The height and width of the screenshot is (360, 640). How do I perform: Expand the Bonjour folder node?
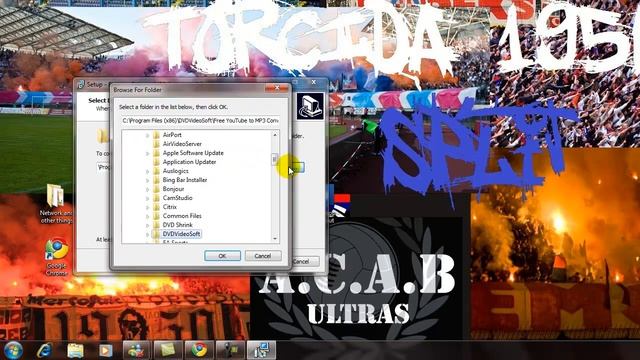(x=147, y=189)
